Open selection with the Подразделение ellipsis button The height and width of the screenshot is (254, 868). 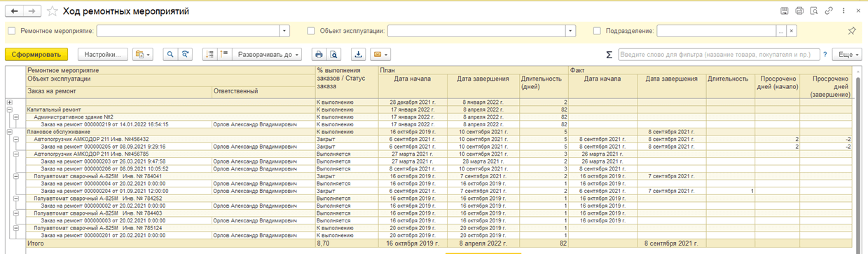click(x=781, y=31)
